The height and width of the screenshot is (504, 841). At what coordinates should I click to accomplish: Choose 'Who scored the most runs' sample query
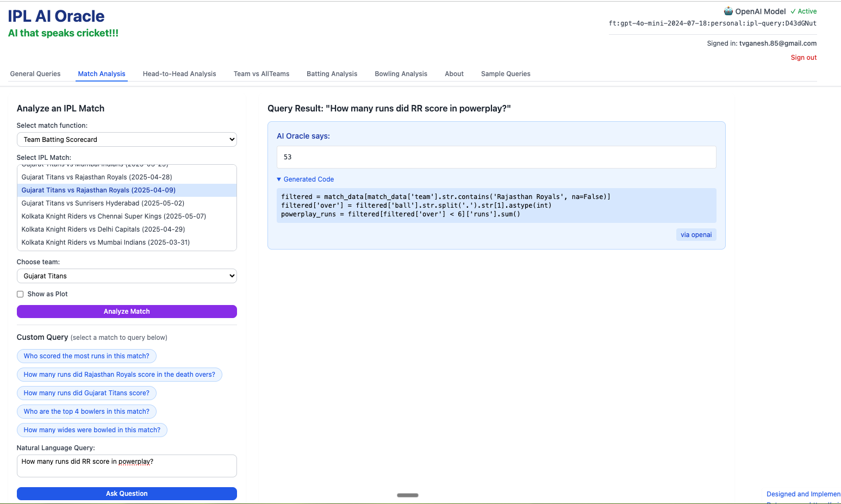point(86,356)
